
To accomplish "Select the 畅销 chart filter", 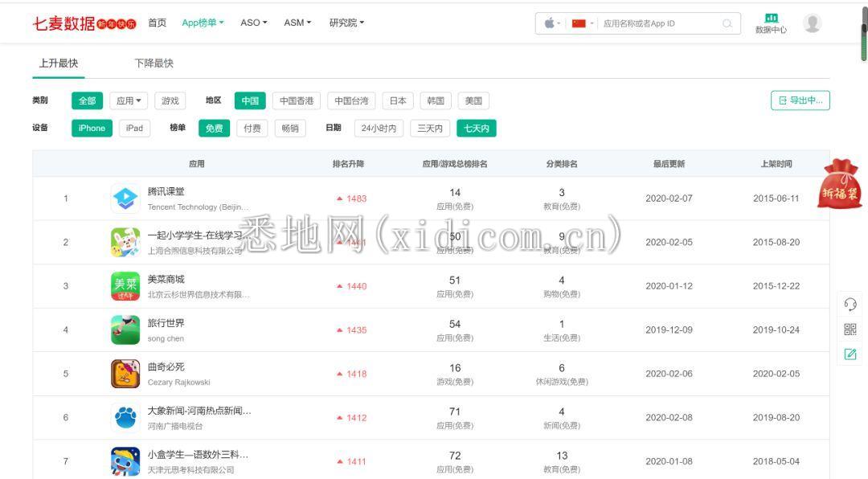I will point(290,128).
